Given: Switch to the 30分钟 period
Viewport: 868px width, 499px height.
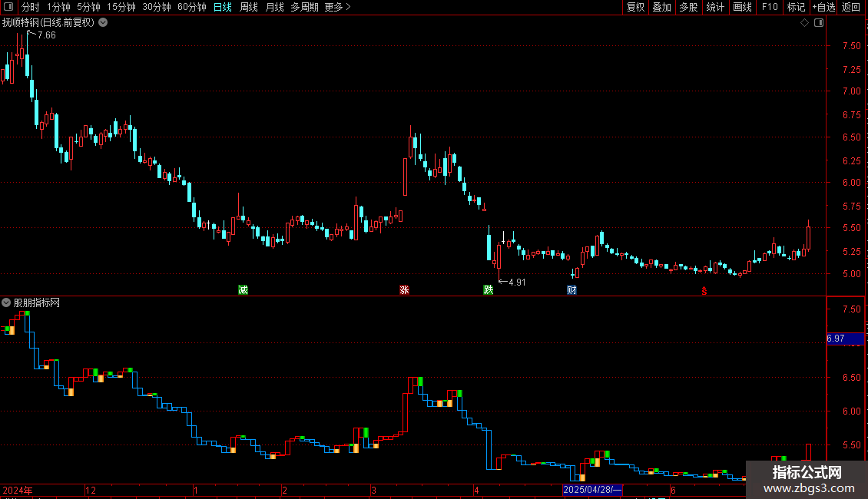Looking at the screenshot, I should click(x=157, y=7).
